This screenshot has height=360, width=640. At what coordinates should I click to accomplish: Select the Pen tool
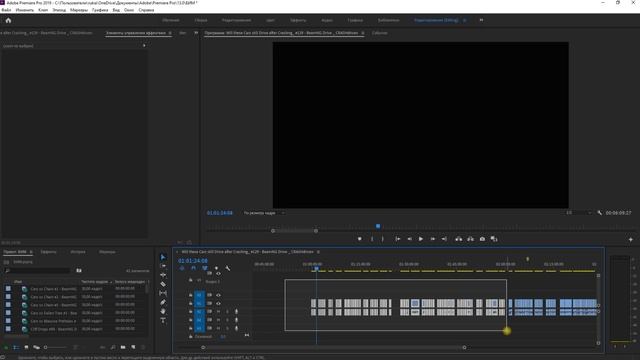[x=163, y=302]
